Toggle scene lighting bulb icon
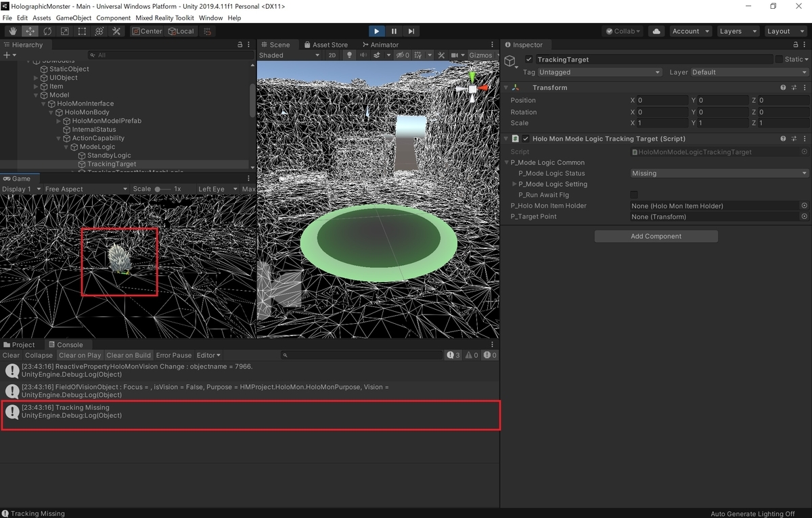The height and width of the screenshot is (518, 812). (x=349, y=55)
